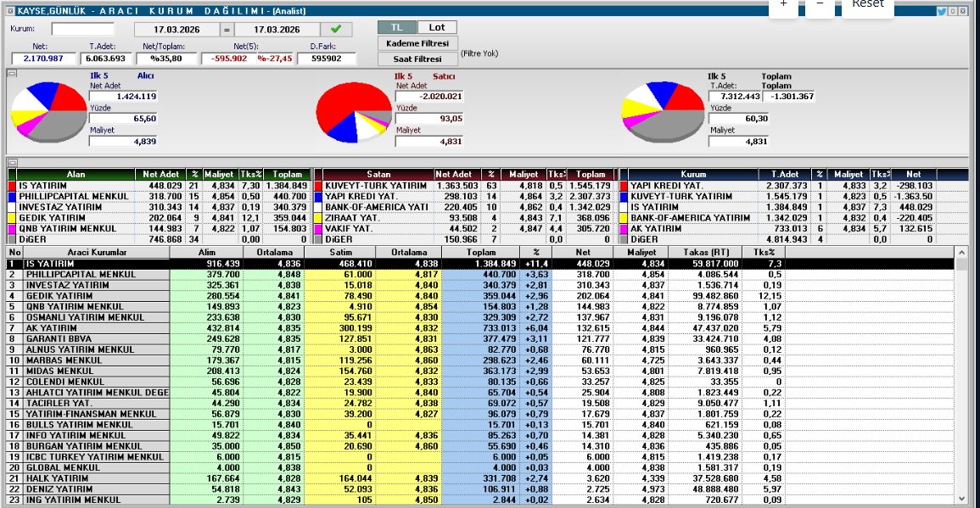This screenshot has height=508, width=980.
Task: Sort the main table by Alim column
Action: 206,252
